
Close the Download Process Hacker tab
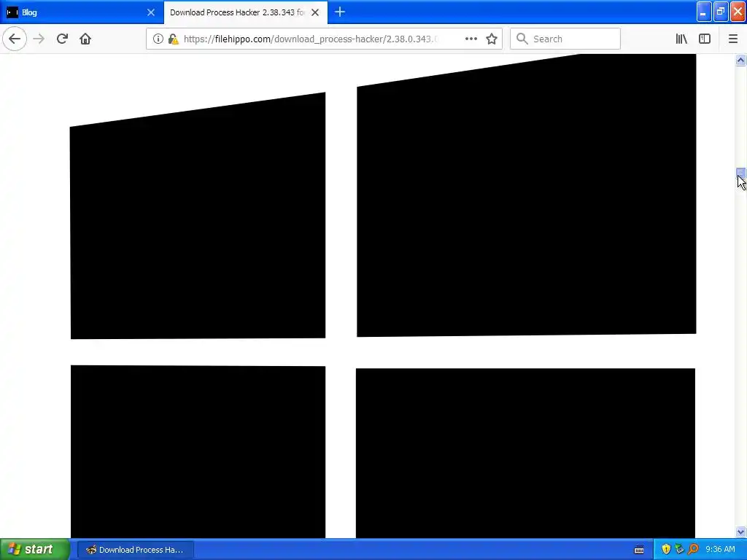[315, 12]
